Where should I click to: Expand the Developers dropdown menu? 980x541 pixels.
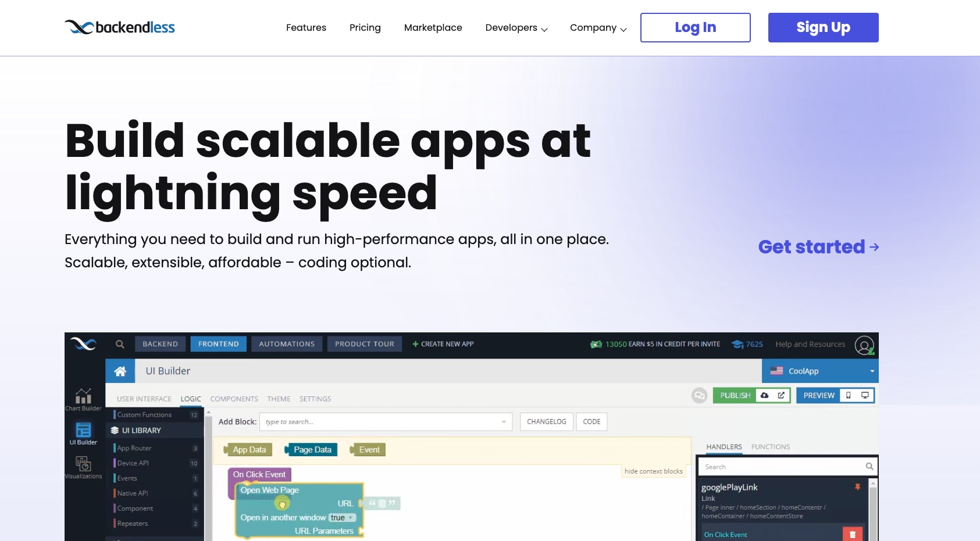(516, 27)
